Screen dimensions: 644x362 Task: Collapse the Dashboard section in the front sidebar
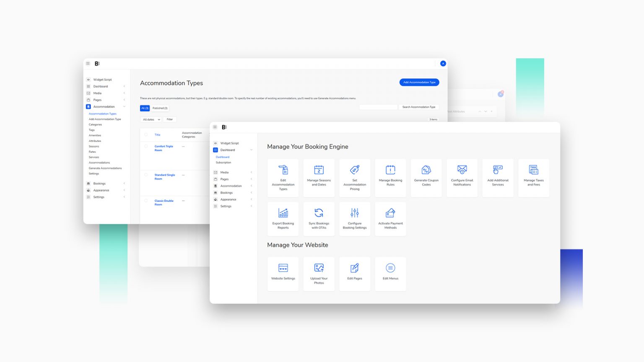(251, 150)
